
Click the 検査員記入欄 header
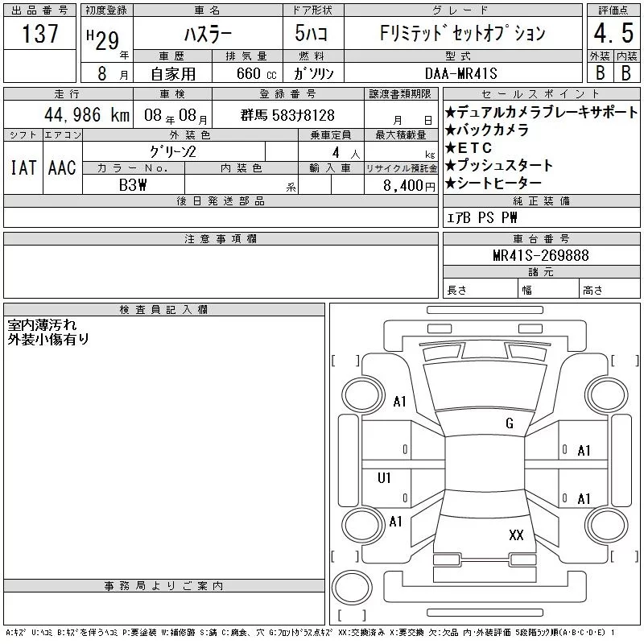pos(164,309)
